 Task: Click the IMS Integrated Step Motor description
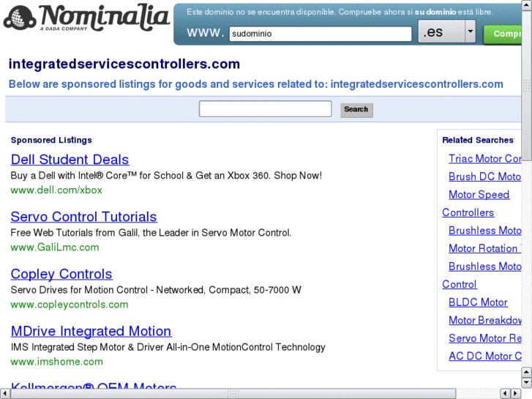click(x=168, y=347)
